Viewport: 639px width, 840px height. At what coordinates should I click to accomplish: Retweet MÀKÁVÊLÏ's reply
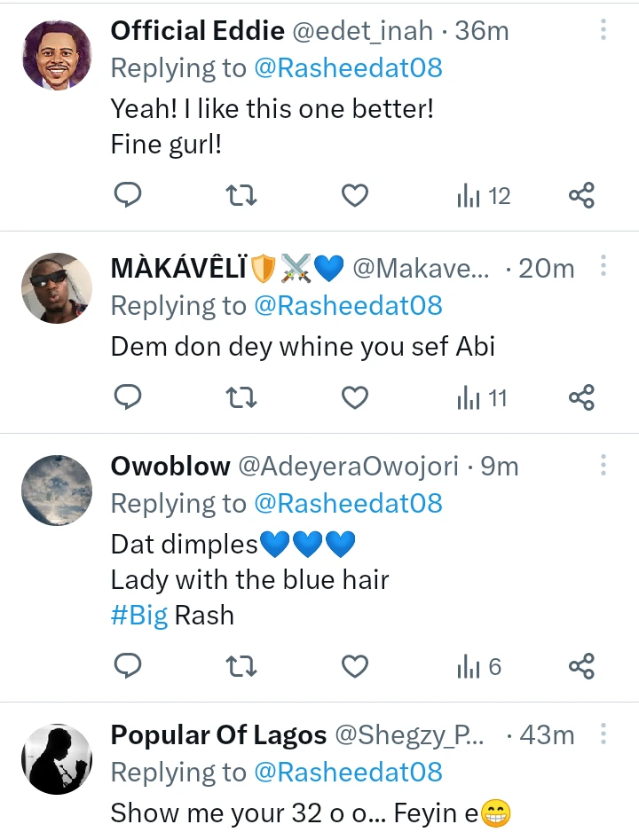(x=241, y=398)
